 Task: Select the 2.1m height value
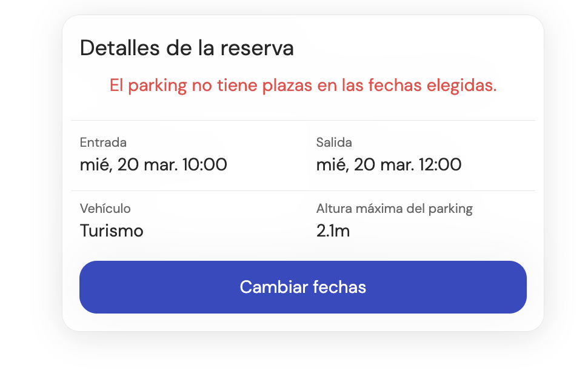(x=333, y=231)
